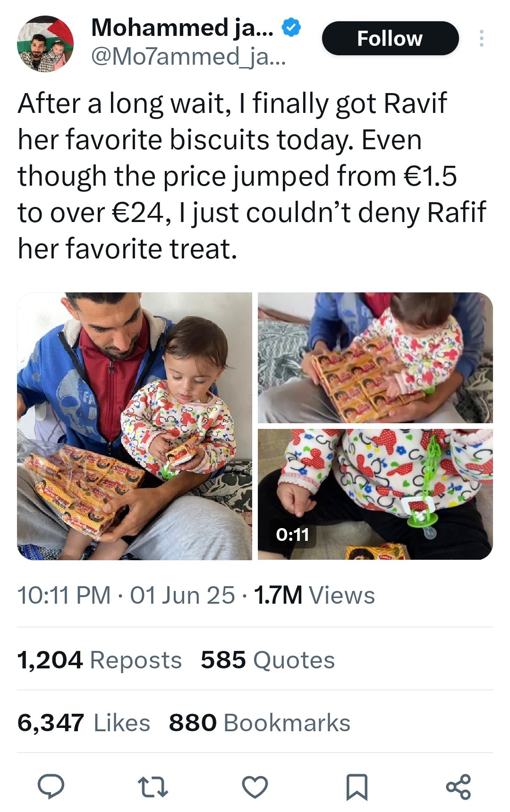This screenshot has height=812, width=510.
Task: Like the post with heart icon
Action: 255,786
